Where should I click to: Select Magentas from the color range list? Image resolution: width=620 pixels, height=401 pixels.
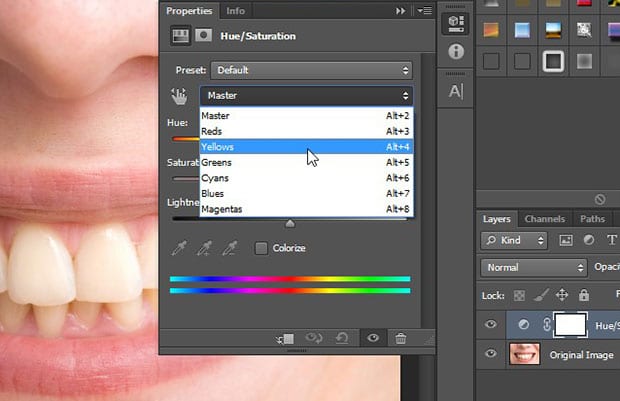click(x=306, y=209)
